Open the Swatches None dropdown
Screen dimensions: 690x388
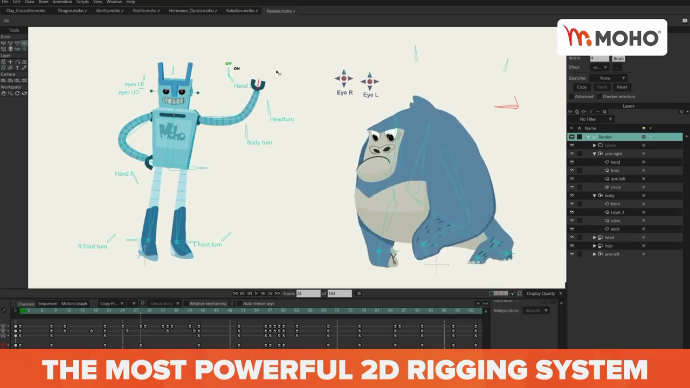608,78
